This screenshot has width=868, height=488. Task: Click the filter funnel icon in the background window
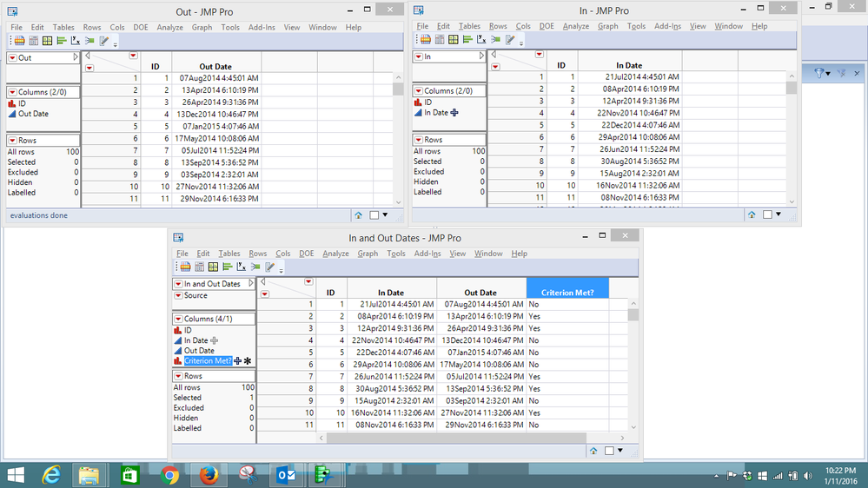[x=818, y=73]
